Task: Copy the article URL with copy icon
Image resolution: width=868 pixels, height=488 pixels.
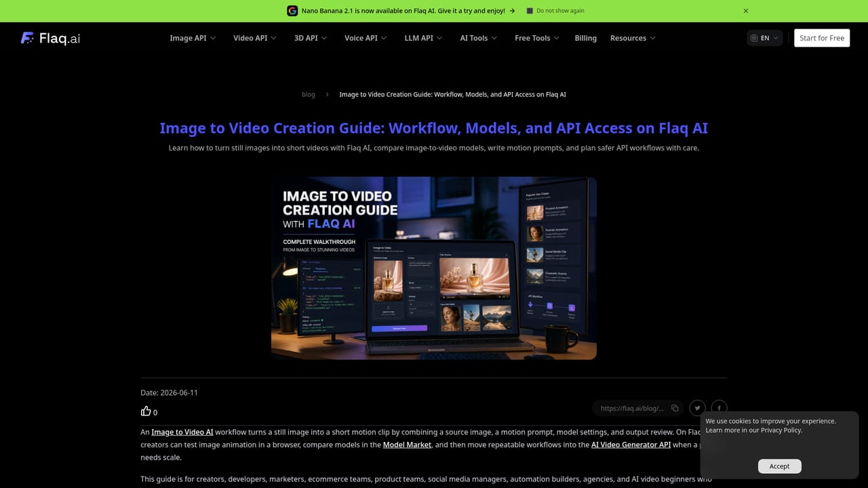Action: click(675, 408)
